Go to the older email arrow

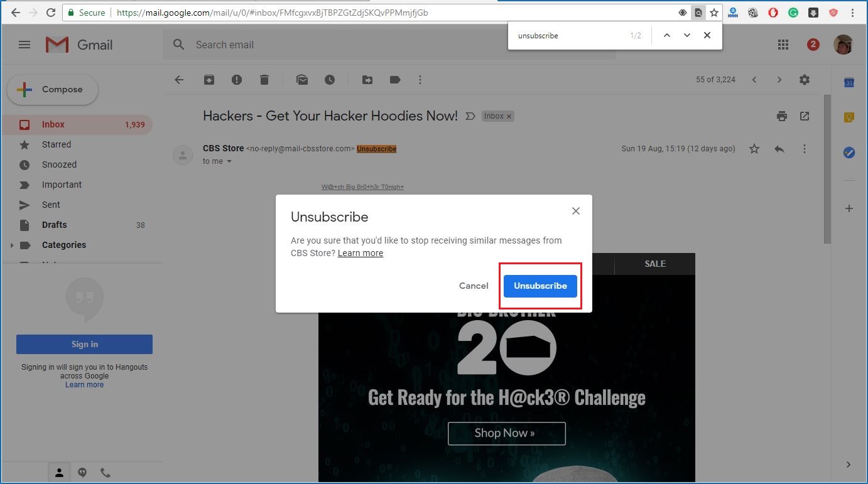pos(779,80)
